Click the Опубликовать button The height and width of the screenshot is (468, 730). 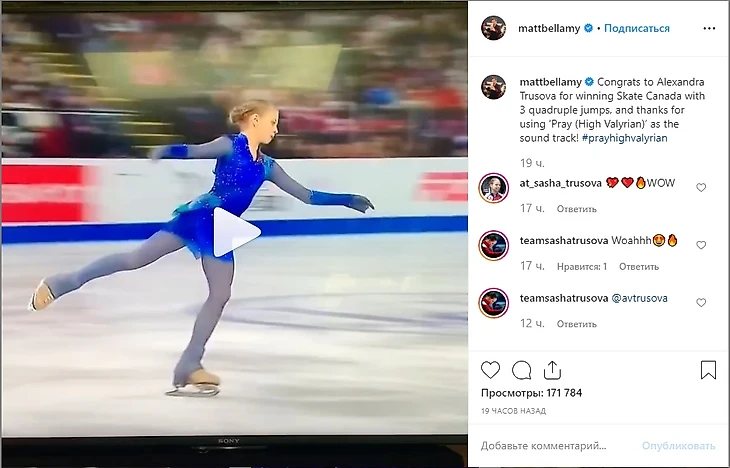click(678, 446)
